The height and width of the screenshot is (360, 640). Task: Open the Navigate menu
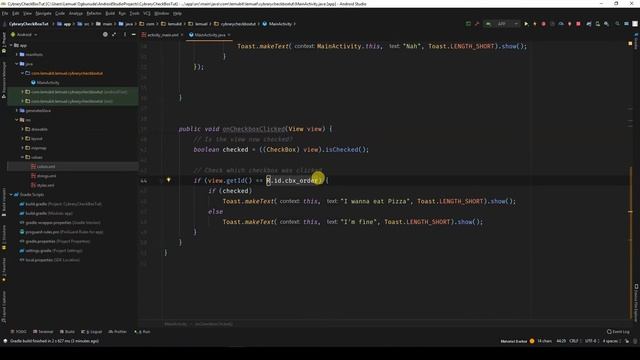(43, 13)
